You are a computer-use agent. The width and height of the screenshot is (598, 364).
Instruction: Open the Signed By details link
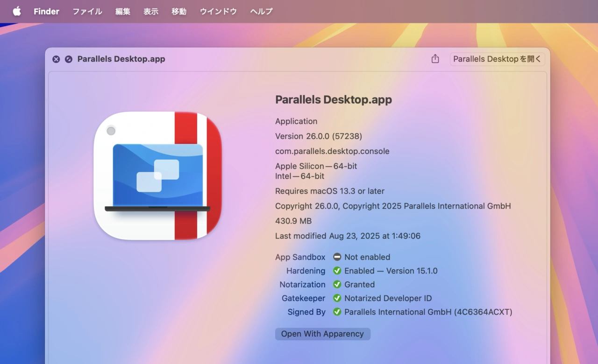[x=306, y=312]
